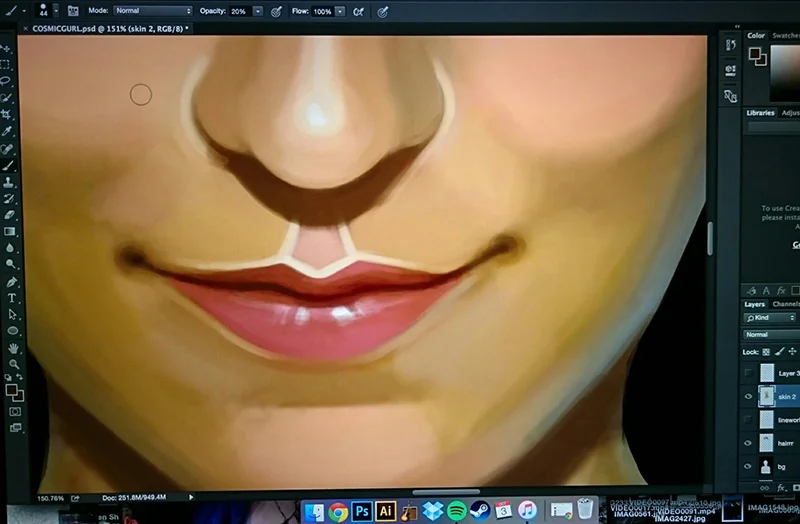Select the Crop tool

click(7, 114)
